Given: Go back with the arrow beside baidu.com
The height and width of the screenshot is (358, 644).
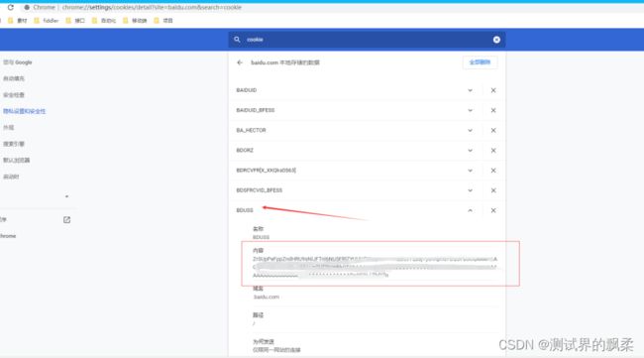Looking at the screenshot, I should tap(240, 62).
